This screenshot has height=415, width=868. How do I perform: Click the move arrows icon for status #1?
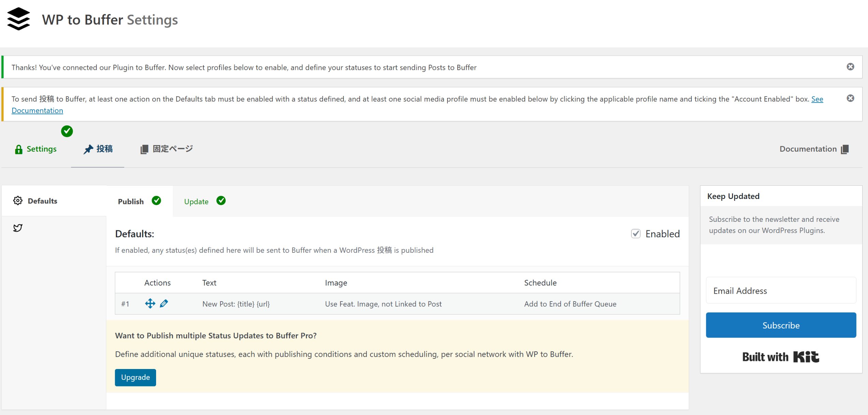coord(150,303)
